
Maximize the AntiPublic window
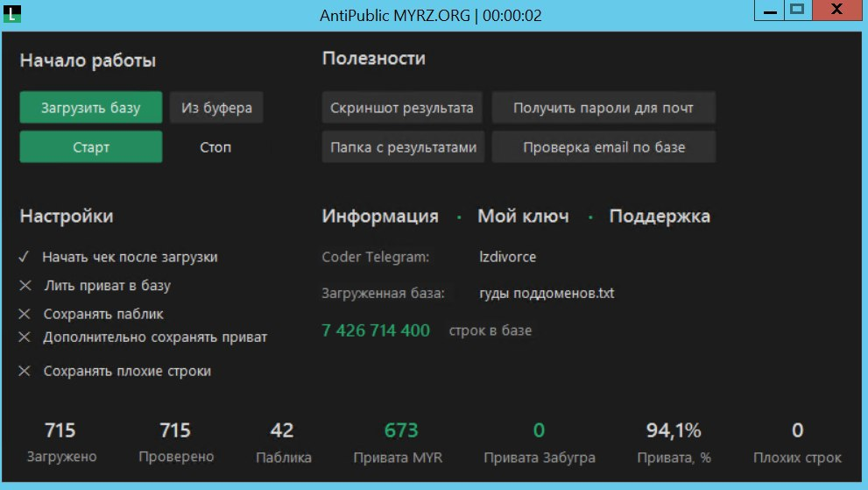(798, 10)
